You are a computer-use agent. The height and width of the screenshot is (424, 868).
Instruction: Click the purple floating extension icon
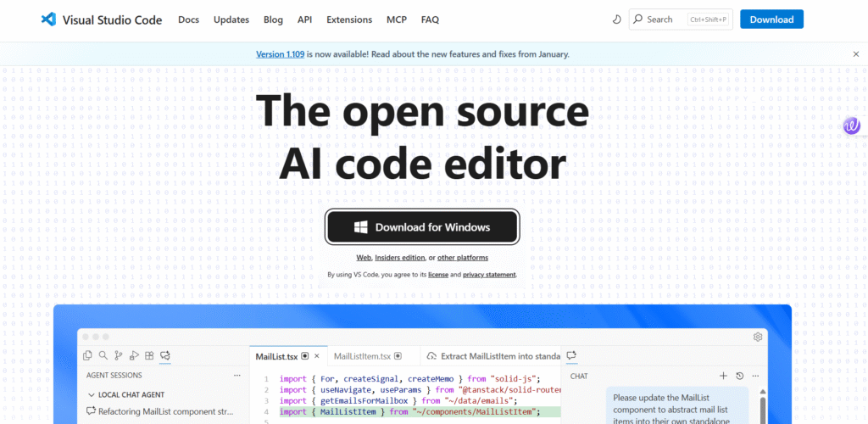[x=852, y=126]
